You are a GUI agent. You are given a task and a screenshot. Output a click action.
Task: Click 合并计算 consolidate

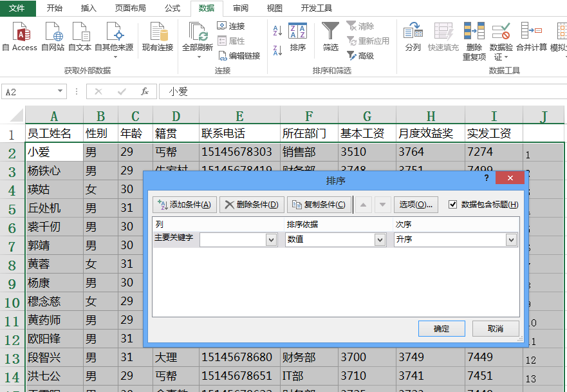coord(531,36)
